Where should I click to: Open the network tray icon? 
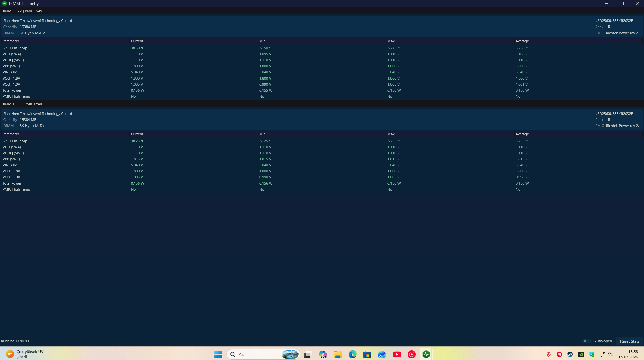pyautogui.click(x=602, y=354)
